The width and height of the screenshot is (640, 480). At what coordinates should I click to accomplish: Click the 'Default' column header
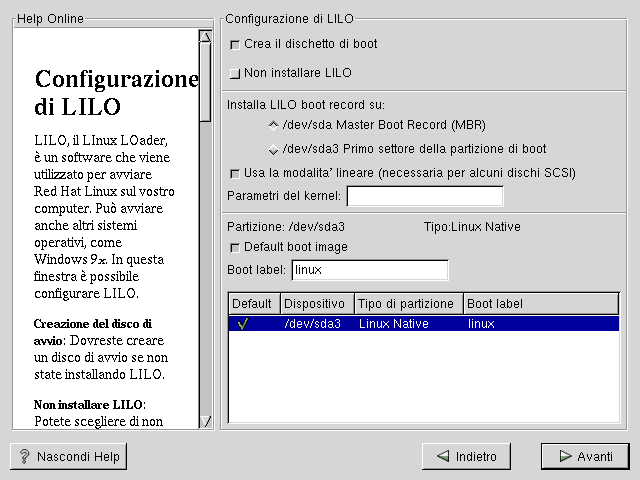253,304
